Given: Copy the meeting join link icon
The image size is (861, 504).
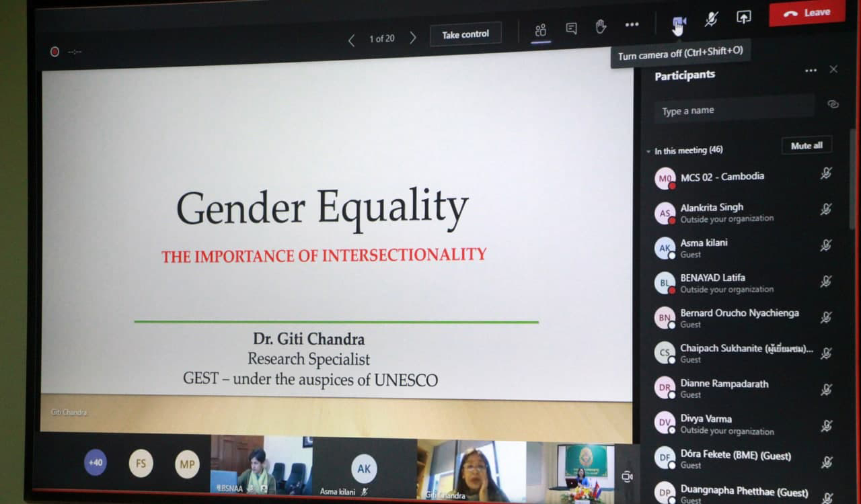Looking at the screenshot, I should point(833,104).
